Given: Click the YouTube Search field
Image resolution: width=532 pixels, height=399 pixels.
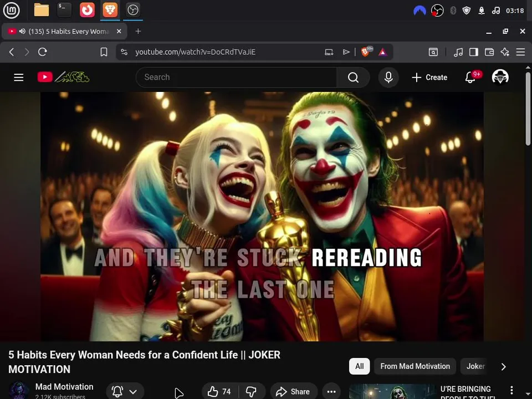Looking at the screenshot, I should point(237,78).
